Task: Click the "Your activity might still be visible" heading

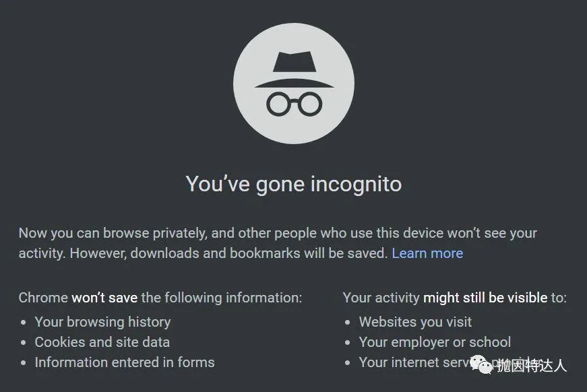Action: [x=455, y=298]
